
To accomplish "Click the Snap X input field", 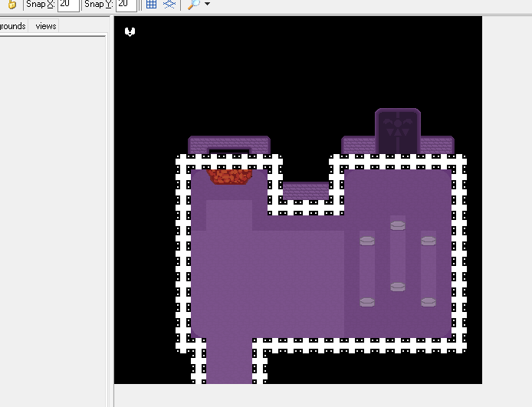I will tap(68, 5).
